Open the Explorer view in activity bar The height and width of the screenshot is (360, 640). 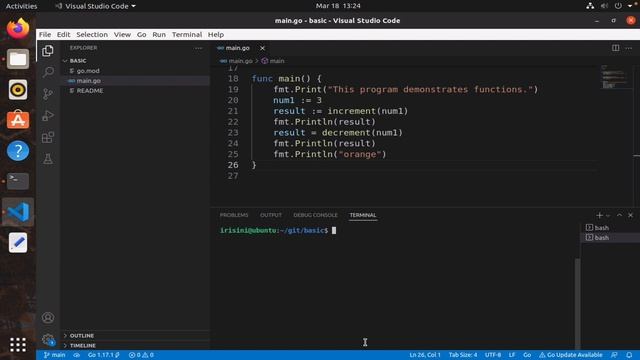[48, 51]
